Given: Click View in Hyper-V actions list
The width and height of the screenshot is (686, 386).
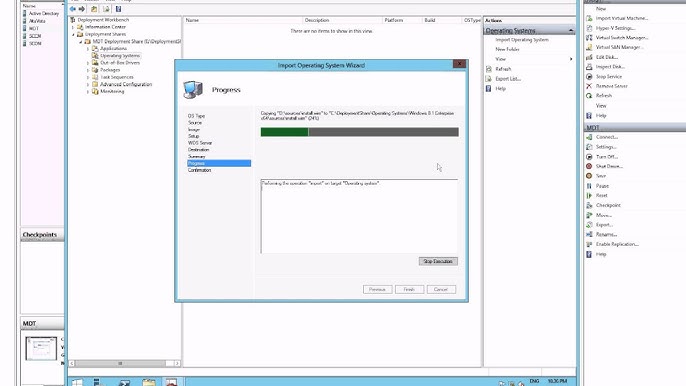Looking at the screenshot, I should (601, 106).
